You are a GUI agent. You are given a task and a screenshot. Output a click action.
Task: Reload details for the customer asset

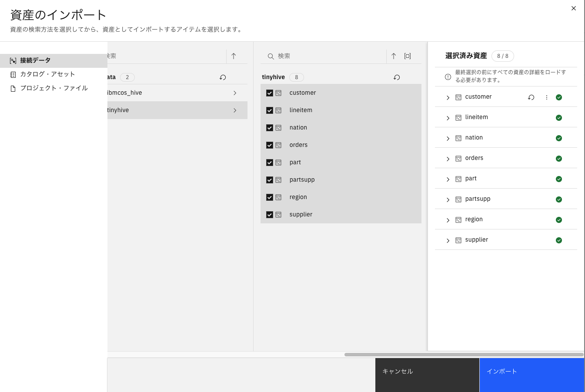pos(531,97)
